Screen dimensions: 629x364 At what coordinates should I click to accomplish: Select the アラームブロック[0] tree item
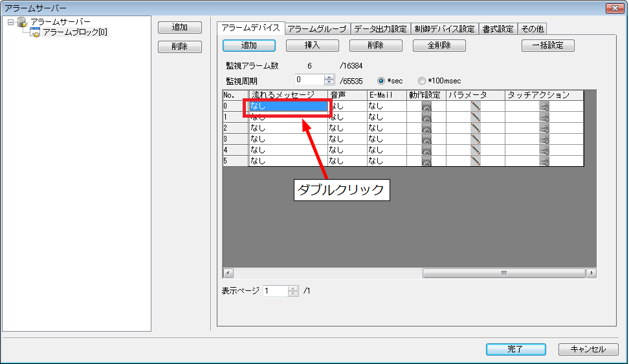74,32
